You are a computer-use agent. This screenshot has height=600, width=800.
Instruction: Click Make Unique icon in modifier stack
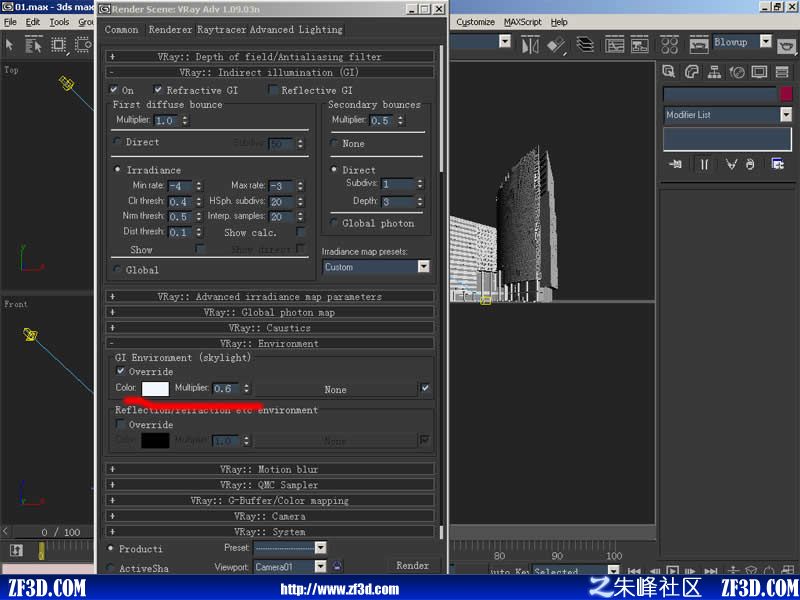(x=731, y=164)
